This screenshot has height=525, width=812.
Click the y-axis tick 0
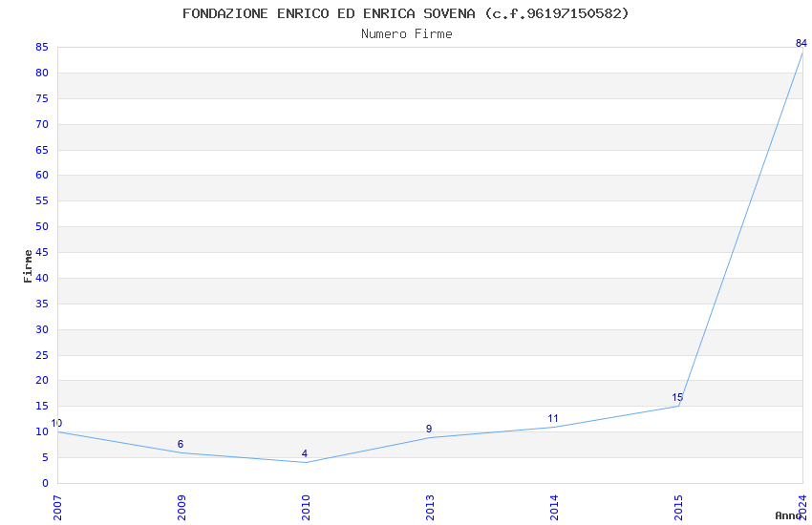pos(45,483)
